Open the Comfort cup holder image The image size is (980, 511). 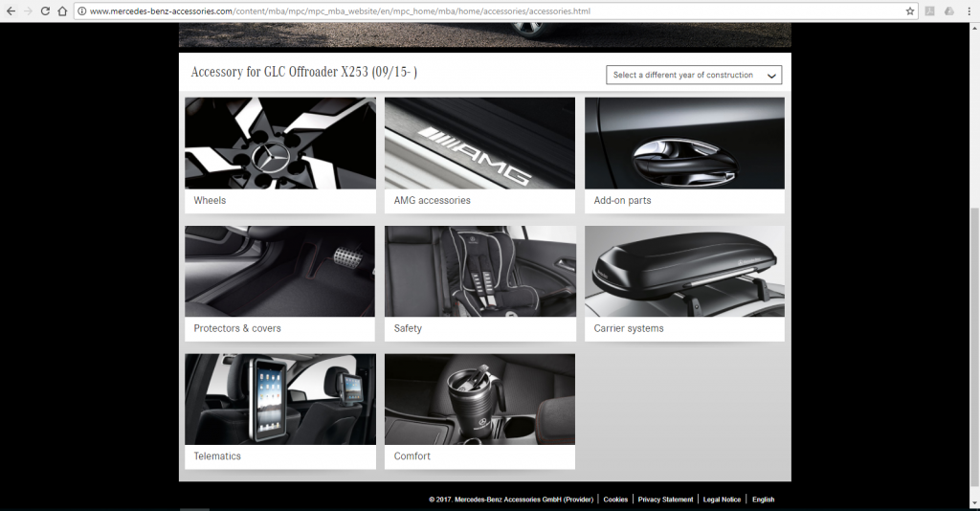480,399
